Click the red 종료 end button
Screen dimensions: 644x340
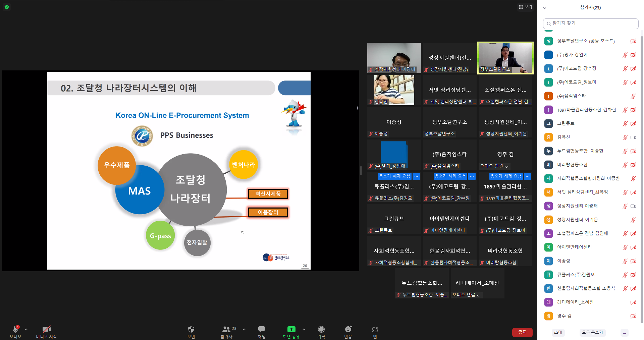(522, 332)
